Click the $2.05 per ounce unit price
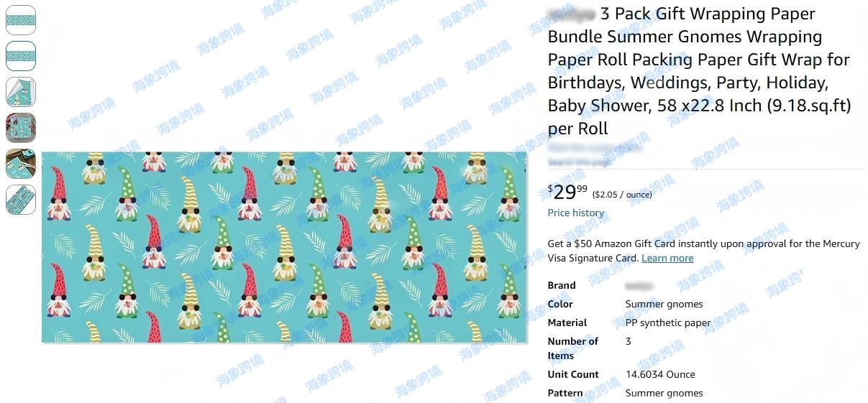Viewport: 868px width, 403px height. [x=622, y=195]
